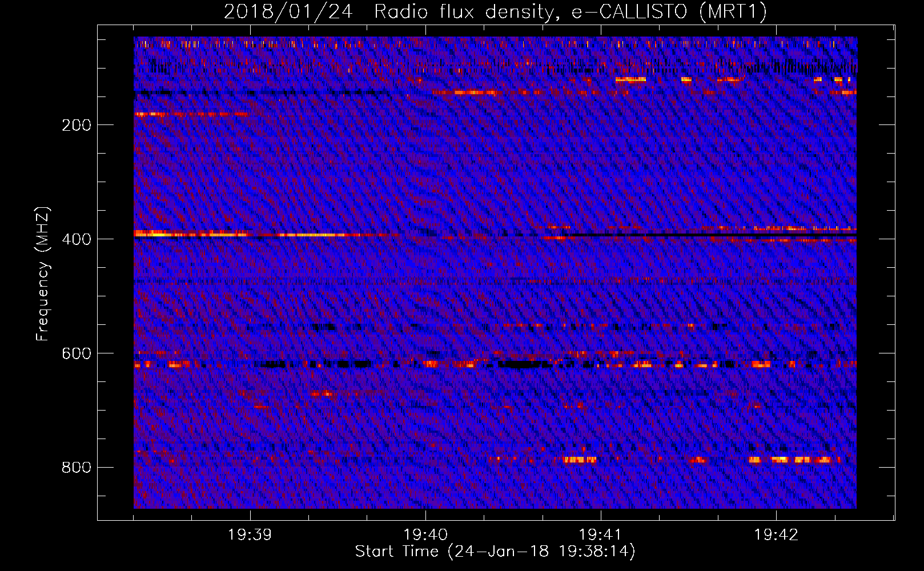924x571 pixels.
Task: Click the 19:39 time tick label
Action: tap(250, 534)
